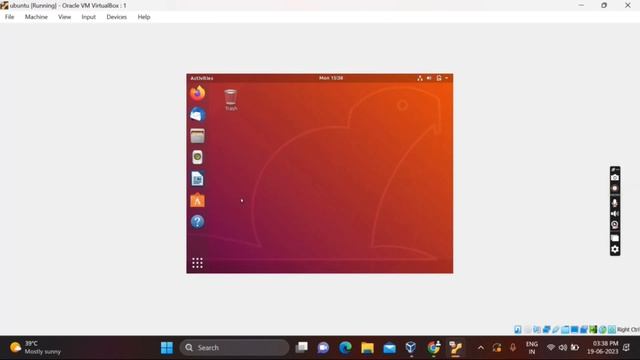Open the weather widget on taskbar
Viewport: 640px width, 360px height.
point(35,348)
